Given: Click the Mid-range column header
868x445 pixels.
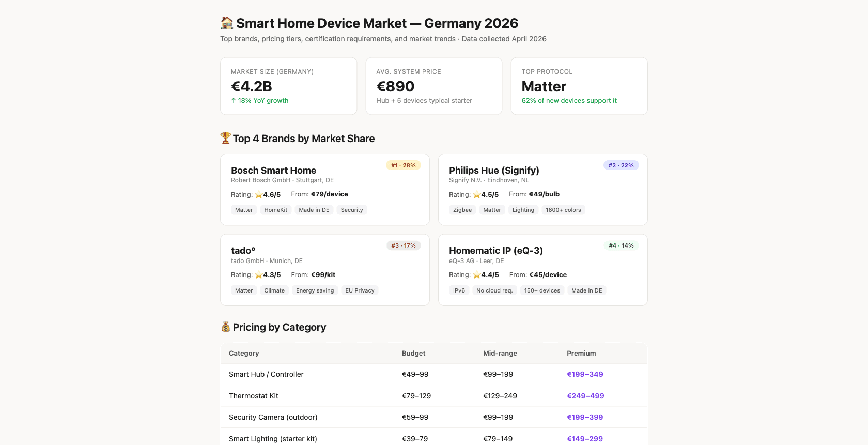Looking at the screenshot, I should click(500, 354).
